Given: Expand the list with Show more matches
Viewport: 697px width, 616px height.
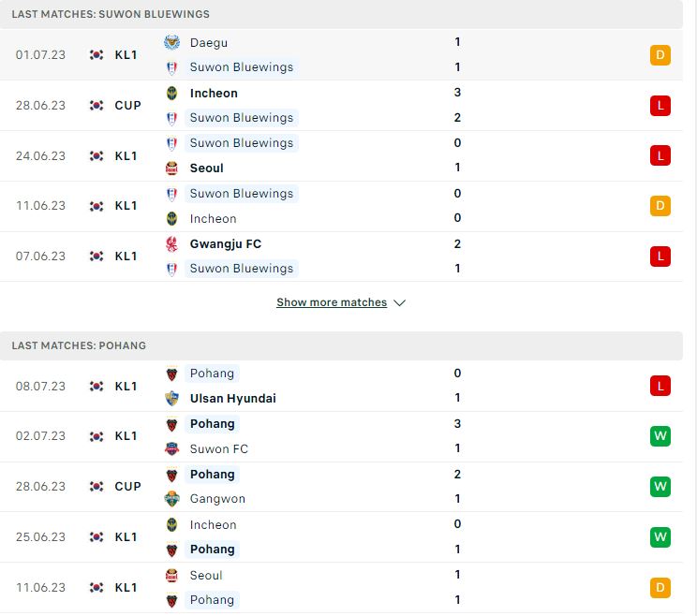Looking at the screenshot, I should click(x=332, y=302).
